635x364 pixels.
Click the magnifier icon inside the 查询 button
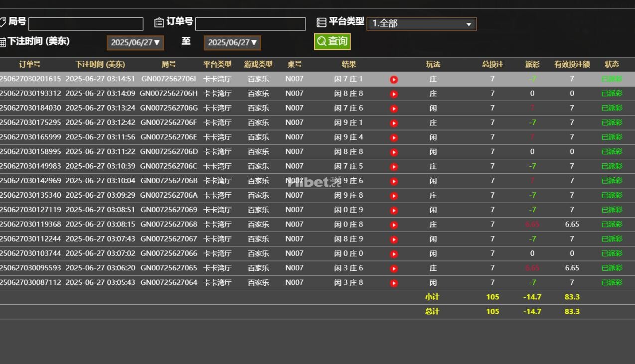pyautogui.click(x=321, y=42)
